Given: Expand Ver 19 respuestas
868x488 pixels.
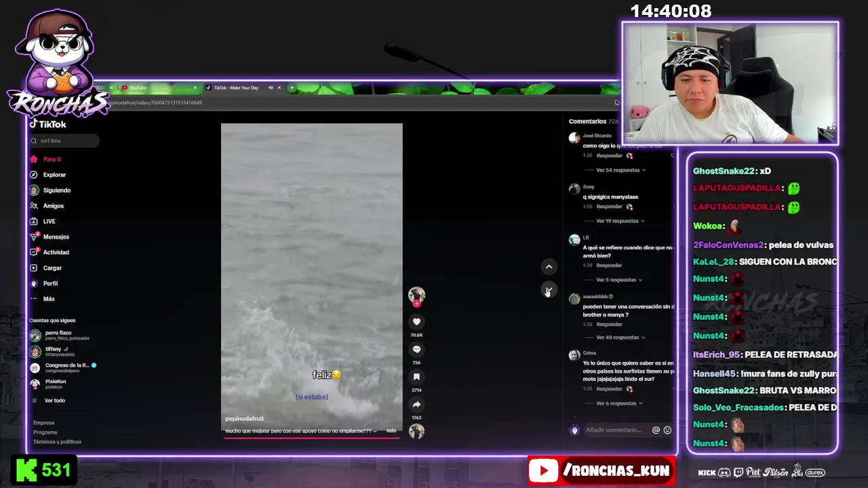Looking at the screenshot, I should coord(620,221).
